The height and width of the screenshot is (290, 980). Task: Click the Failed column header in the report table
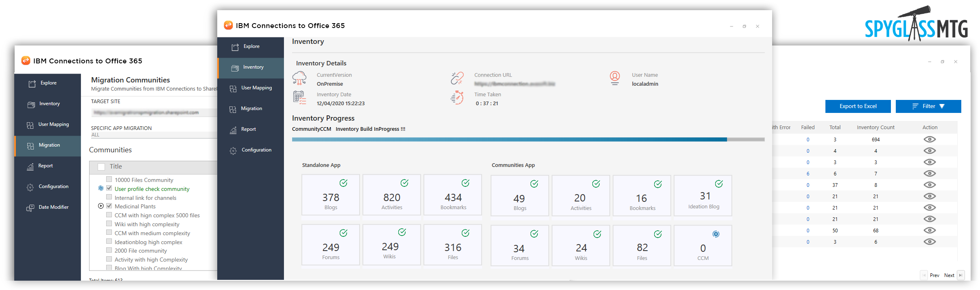click(808, 128)
